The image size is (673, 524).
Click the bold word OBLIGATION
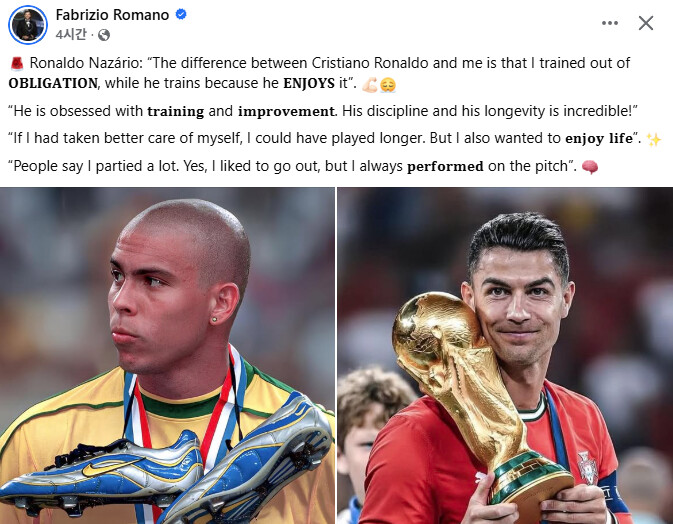click(53, 83)
